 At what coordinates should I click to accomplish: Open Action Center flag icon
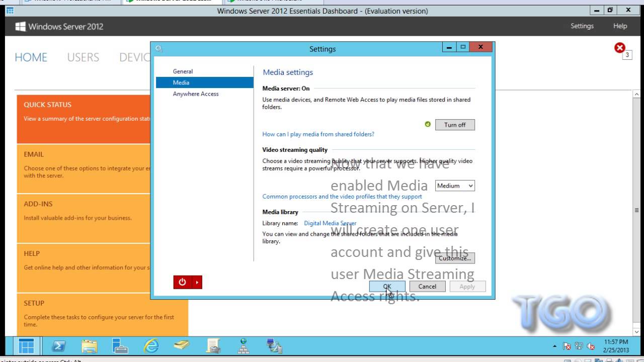pos(567,346)
